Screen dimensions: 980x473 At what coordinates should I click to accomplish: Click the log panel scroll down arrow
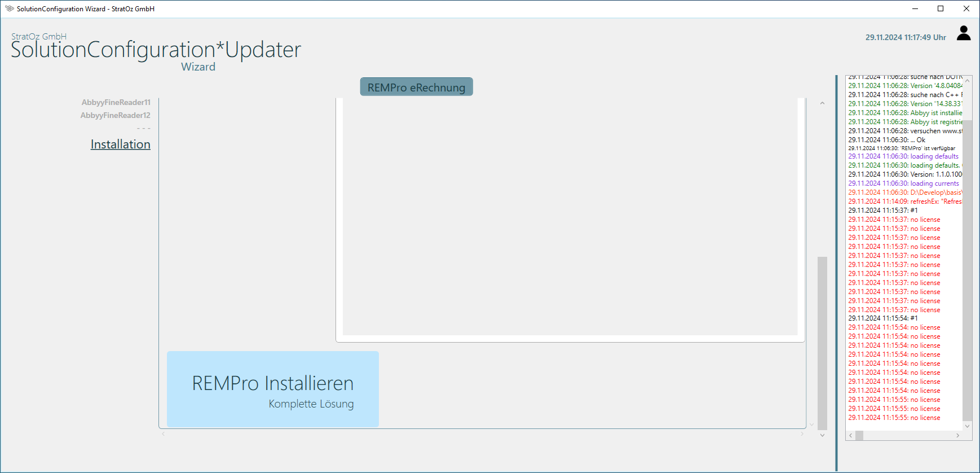[967, 426]
